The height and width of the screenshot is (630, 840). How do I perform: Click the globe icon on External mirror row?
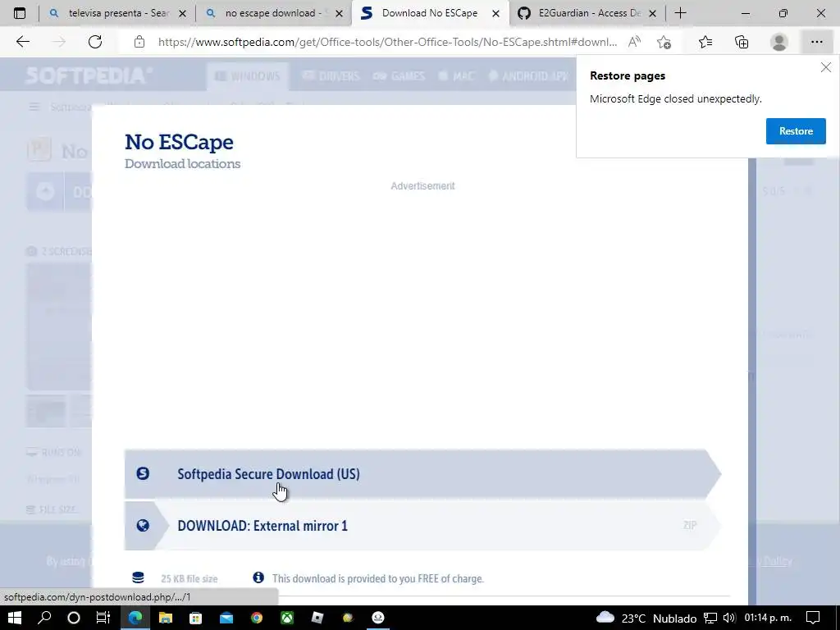pos(143,526)
